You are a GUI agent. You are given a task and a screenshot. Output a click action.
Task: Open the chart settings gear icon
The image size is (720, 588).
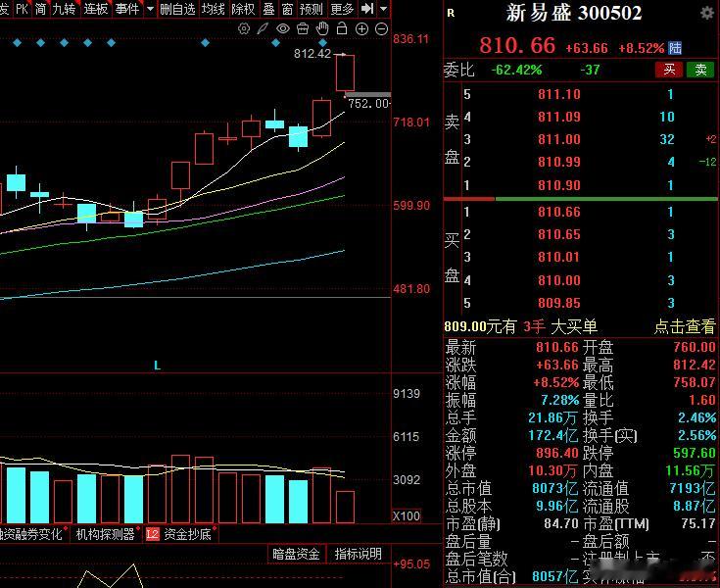[x=244, y=29]
